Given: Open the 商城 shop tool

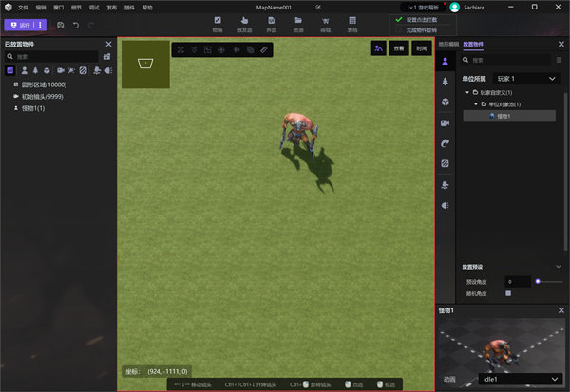Looking at the screenshot, I should [326, 23].
